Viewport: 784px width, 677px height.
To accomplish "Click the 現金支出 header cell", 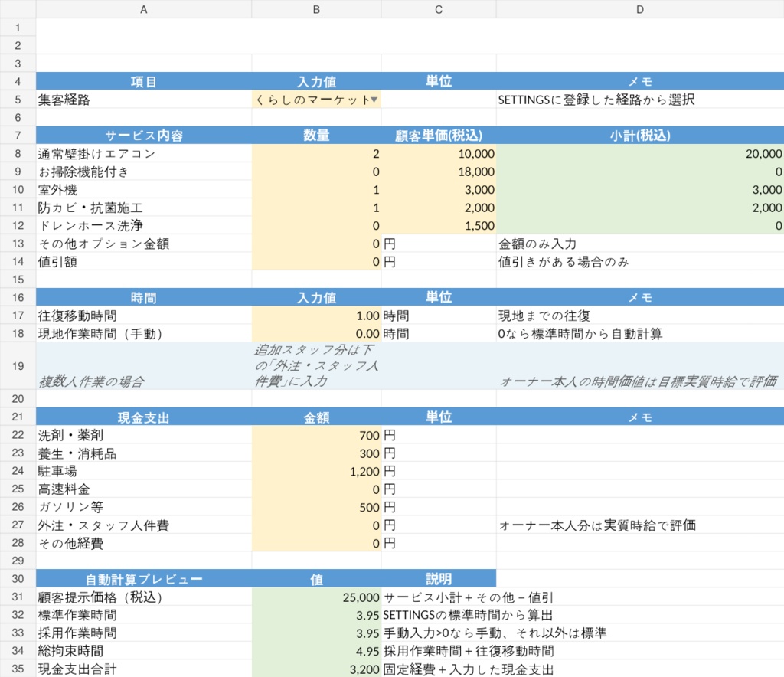I will click(x=143, y=417).
